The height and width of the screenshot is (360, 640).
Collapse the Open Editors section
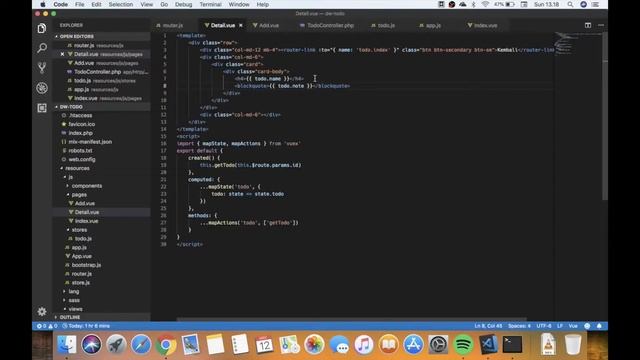tap(76, 36)
